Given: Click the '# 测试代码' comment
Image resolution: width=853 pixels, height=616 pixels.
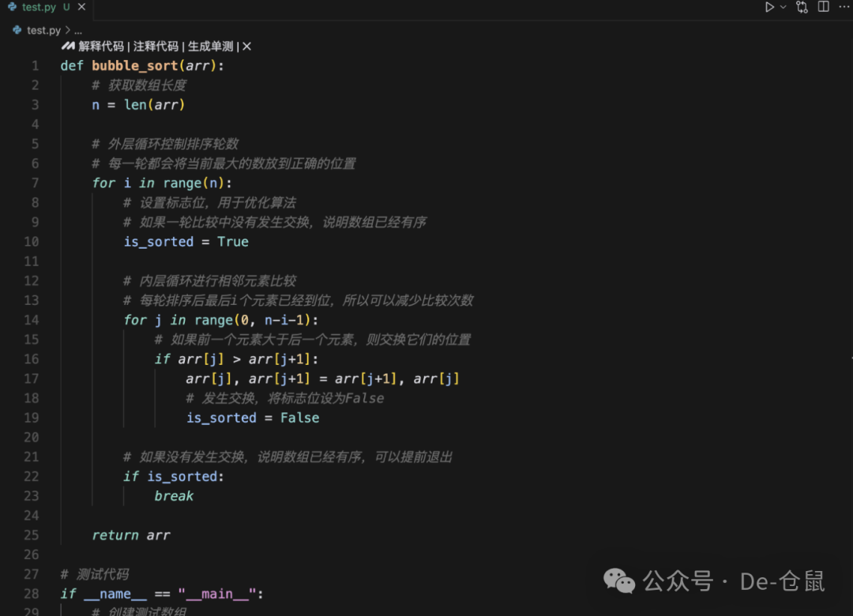Looking at the screenshot, I should [x=95, y=575].
